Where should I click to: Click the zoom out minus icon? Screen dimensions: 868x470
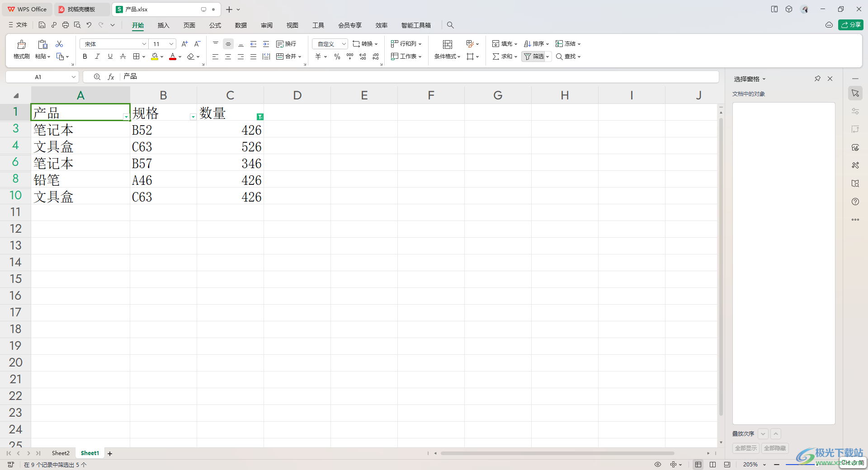[x=777, y=464]
